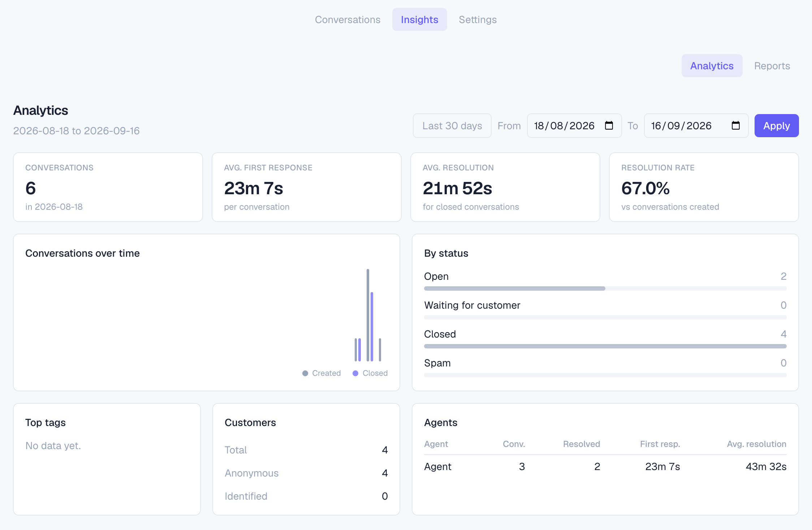The width and height of the screenshot is (812, 530).
Task: Click the Created legend dot
Action: click(305, 373)
